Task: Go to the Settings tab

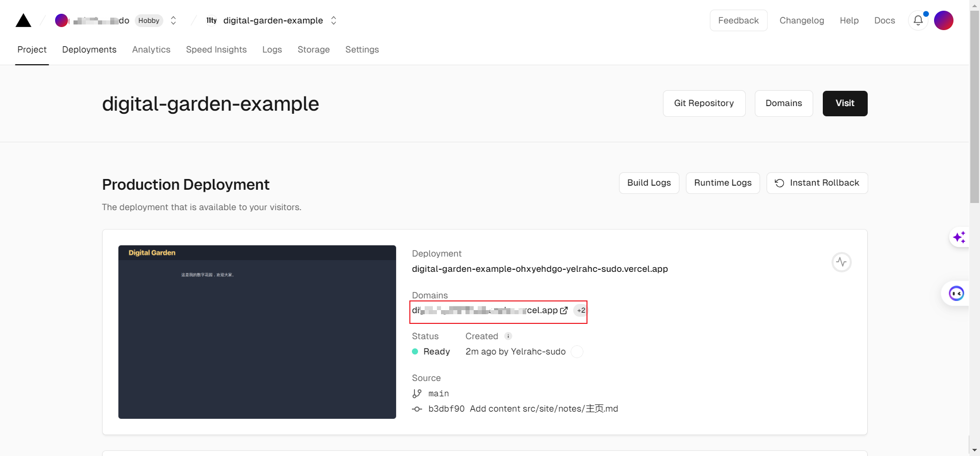Action: point(362,49)
